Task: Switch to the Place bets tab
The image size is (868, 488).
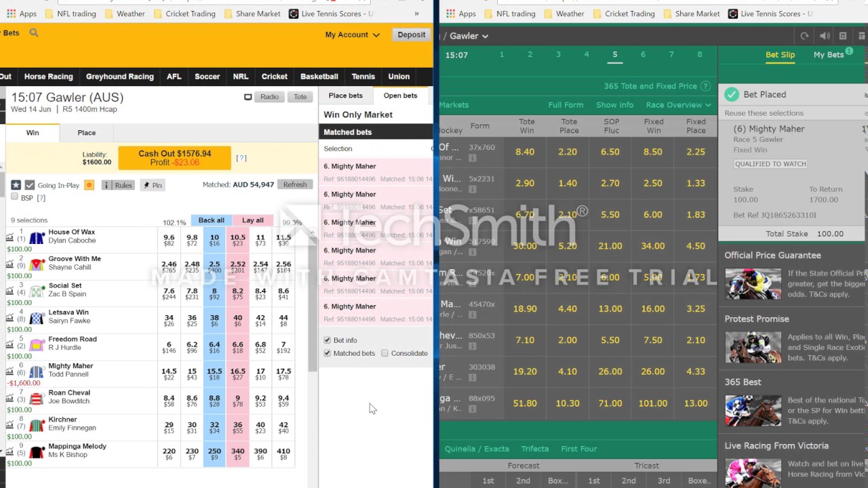Action: coord(346,96)
